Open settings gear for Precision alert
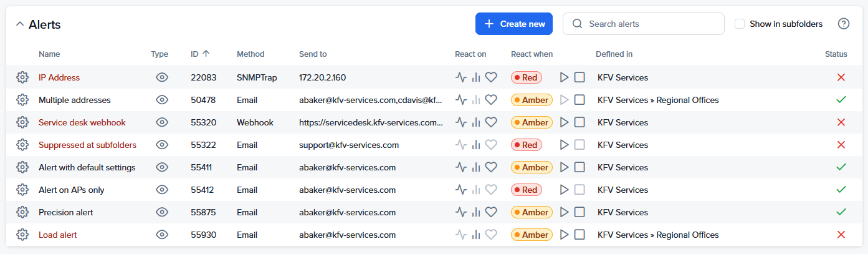The width and height of the screenshot is (868, 254). click(22, 212)
